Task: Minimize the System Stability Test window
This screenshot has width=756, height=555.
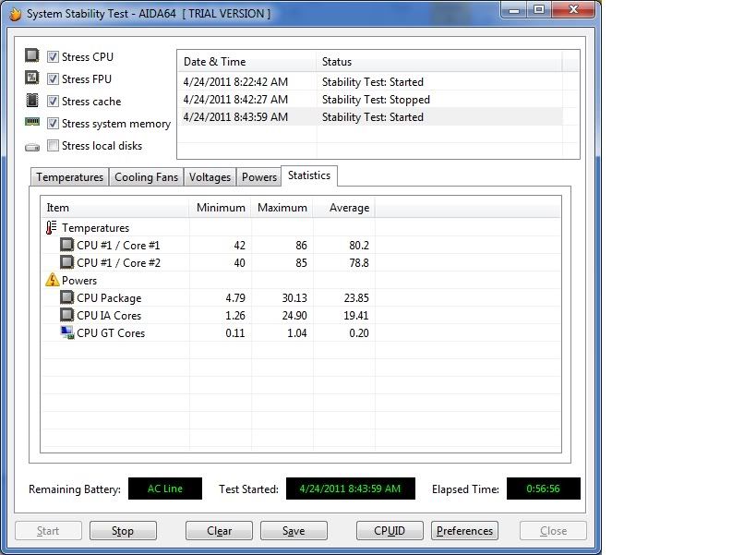Action: click(514, 9)
